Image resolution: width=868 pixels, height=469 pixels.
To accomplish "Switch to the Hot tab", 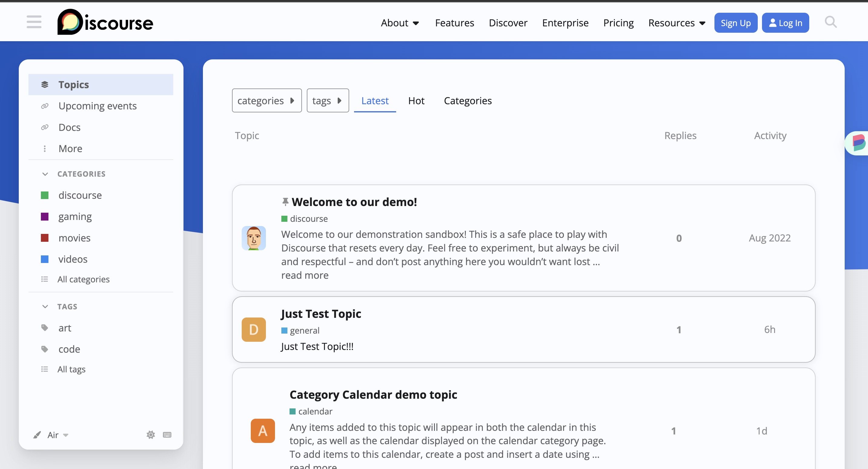I will (x=416, y=101).
